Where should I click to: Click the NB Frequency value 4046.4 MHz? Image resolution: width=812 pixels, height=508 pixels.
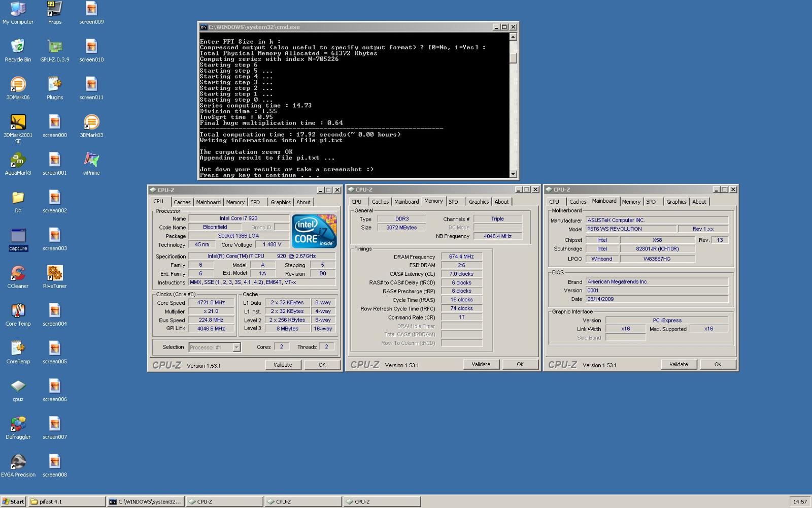click(497, 236)
